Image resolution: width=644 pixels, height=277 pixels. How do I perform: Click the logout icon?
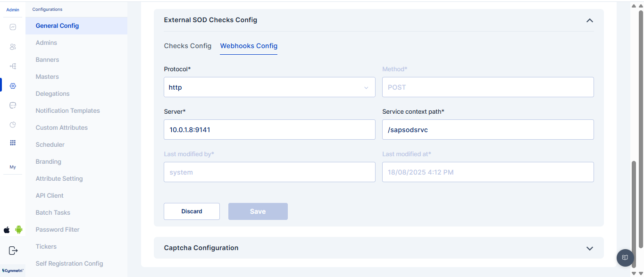(x=13, y=251)
